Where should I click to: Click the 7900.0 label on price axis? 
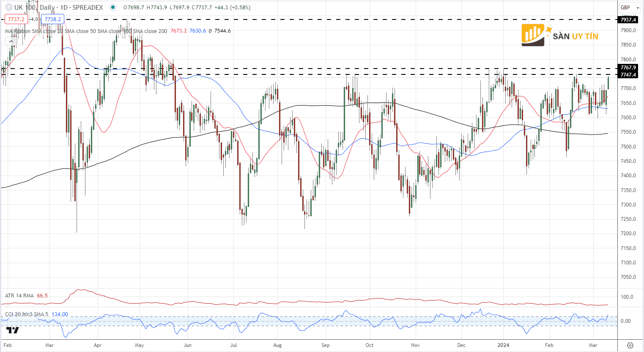tap(628, 30)
